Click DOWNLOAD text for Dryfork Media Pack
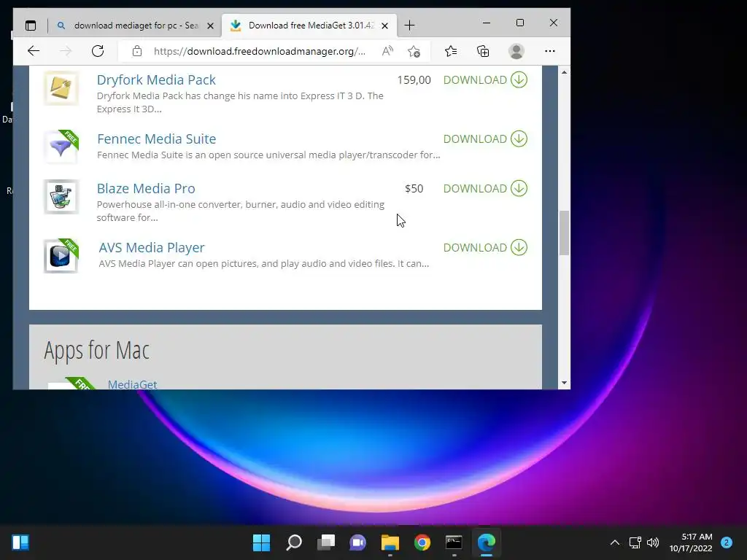This screenshot has width=747, height=560. [475, 79]
